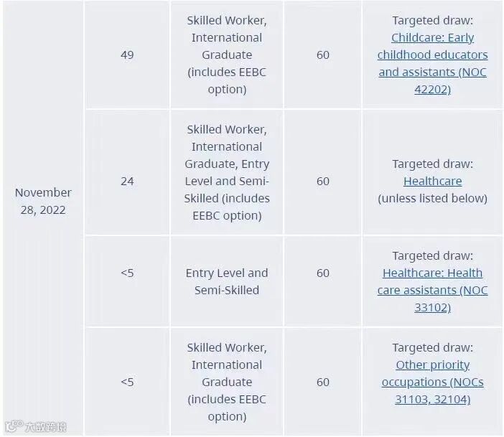Click the category cell including Entry Level option

point(227,172)
